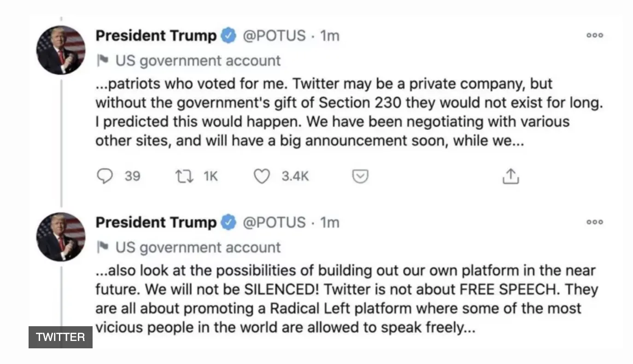The height and width of the screenshot is (364, 633).
Task: Click the verified badge on the first tweet
Action: point(229,35)
